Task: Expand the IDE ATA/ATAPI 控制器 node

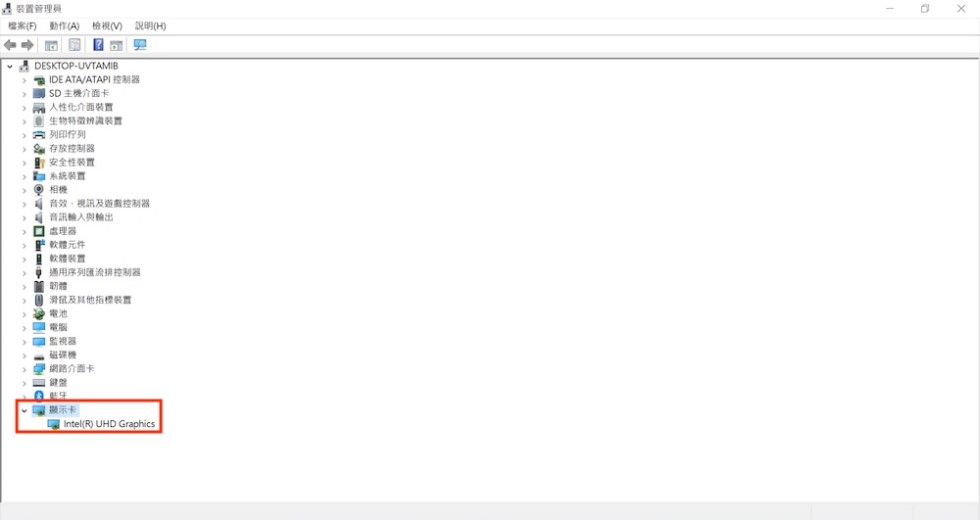Action: coord(24,80)
